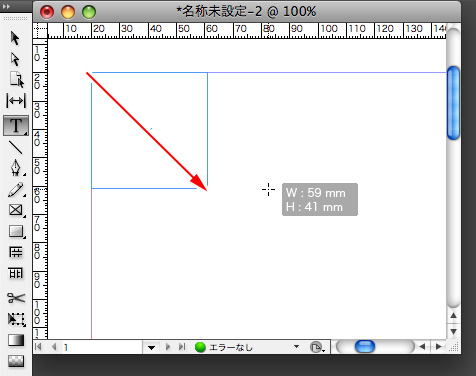Click the green preflight status indicator
Viewport: 476px width, 376px height.
click(200, 347)
